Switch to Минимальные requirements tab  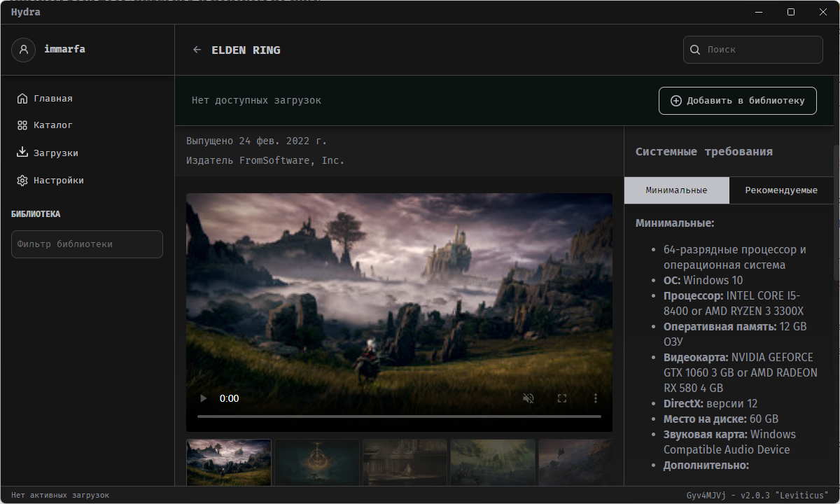click(676, 190)
